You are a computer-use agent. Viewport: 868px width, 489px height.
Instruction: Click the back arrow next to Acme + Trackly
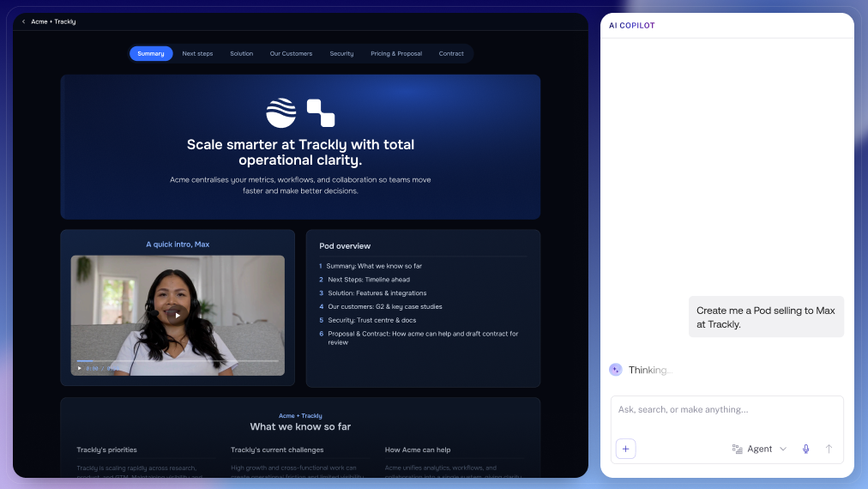(23, 21)
